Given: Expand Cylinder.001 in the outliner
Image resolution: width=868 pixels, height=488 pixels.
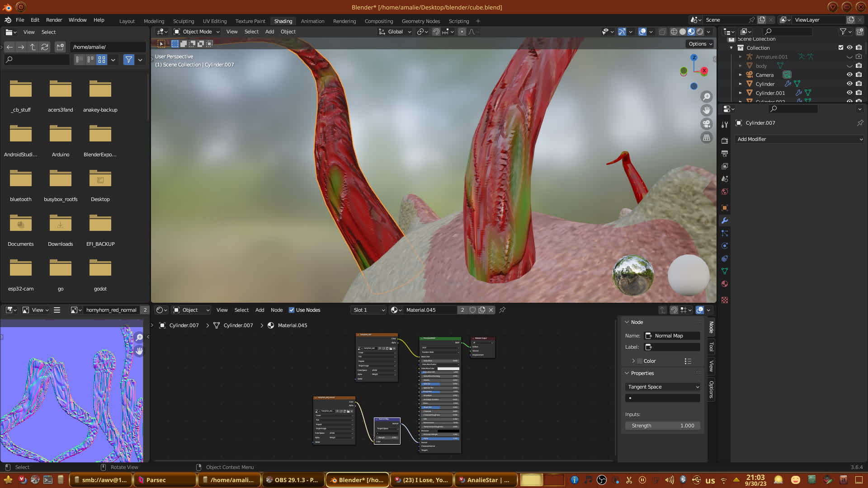Looking at the screenshot, I should [x=740, y=93].
